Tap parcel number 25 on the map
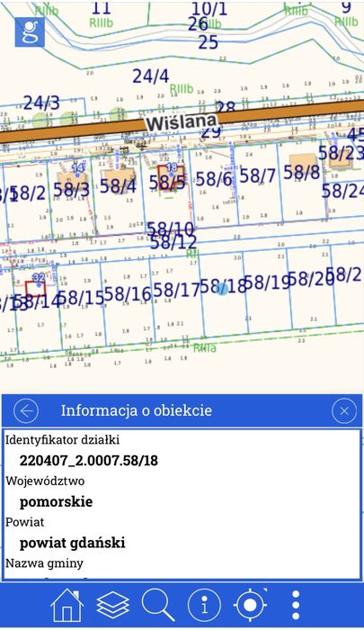Viewport: 364px width, 630px height. point(209,42)
